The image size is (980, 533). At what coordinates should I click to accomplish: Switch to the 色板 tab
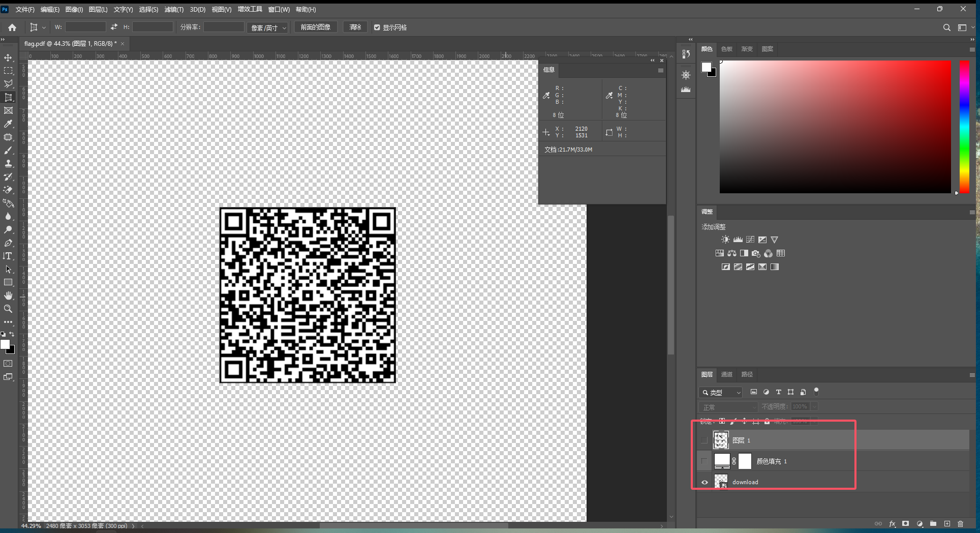[x=727, y=49]
